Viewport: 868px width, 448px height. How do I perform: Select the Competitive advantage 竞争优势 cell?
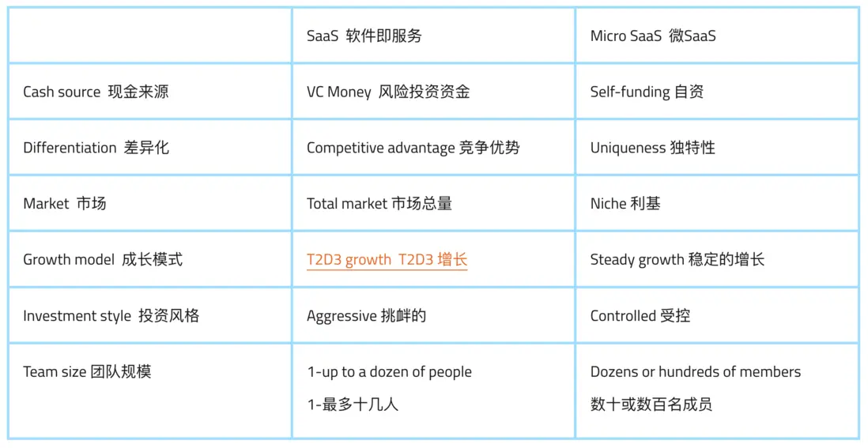(x=413, y=149)
